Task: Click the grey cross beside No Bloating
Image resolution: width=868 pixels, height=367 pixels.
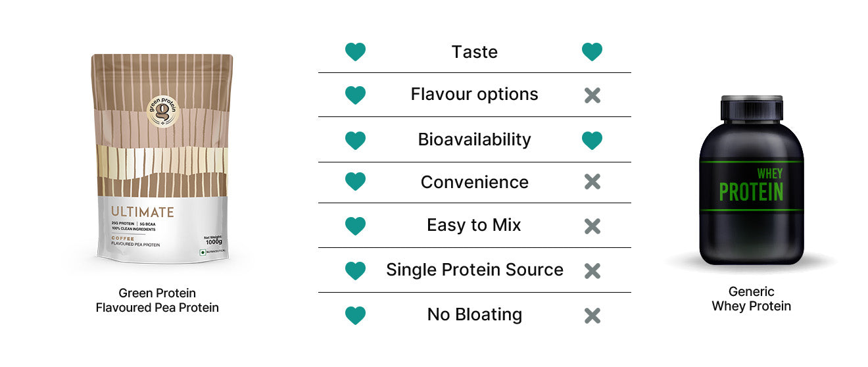Action: pyautogui.click(x=592, y=316)
